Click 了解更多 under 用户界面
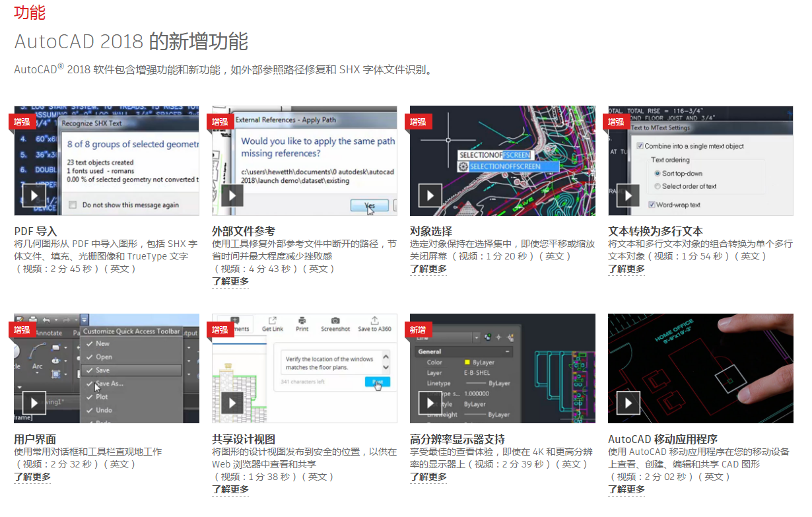Viewport: 812px width, 517px height. tap(32, 477)
